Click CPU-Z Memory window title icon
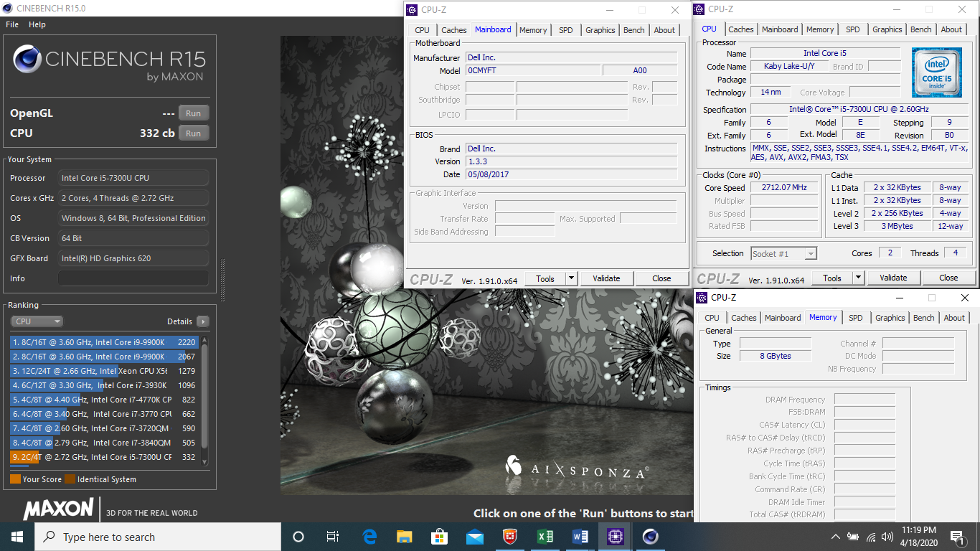 [x=701, y=297]
